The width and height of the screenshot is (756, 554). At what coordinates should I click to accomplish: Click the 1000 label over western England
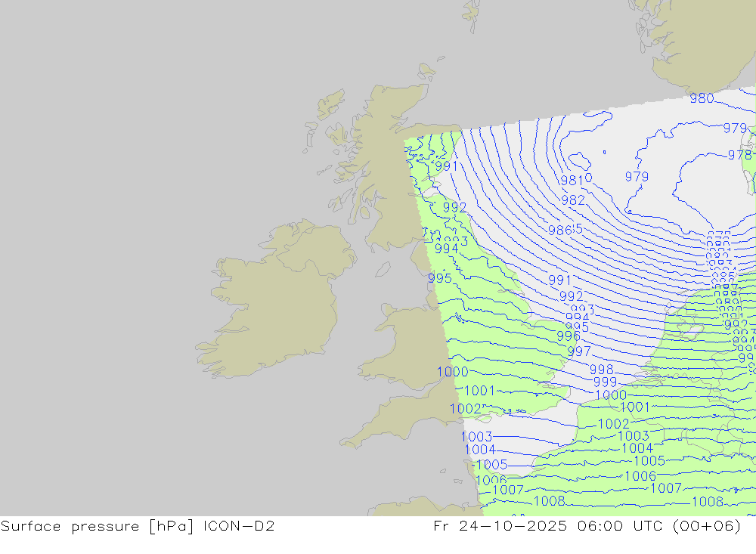click(452, 372)
